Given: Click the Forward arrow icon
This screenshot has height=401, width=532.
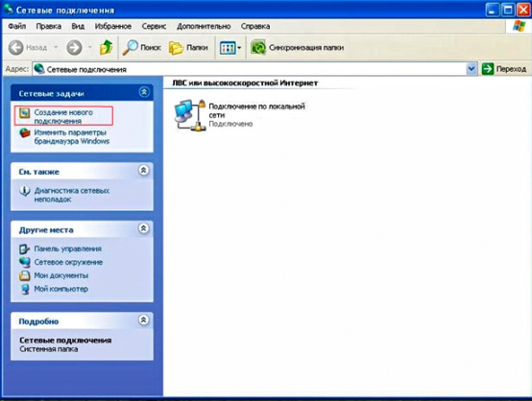Looking at the screenshot, I should (74, 47).
